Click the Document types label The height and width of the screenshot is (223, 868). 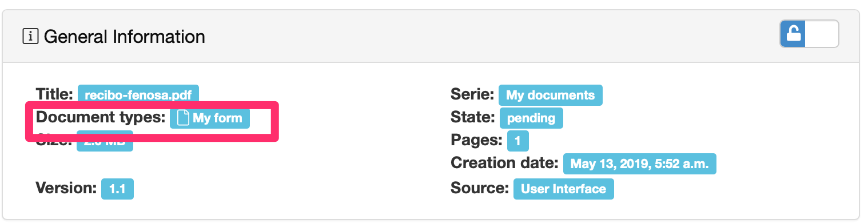tap(101, 117)
